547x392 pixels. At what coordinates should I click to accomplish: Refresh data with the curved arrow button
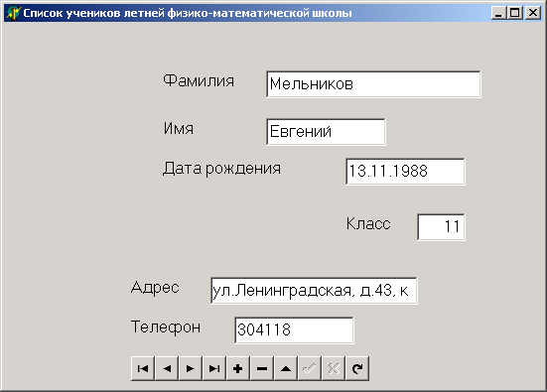(x=357, y=368)
